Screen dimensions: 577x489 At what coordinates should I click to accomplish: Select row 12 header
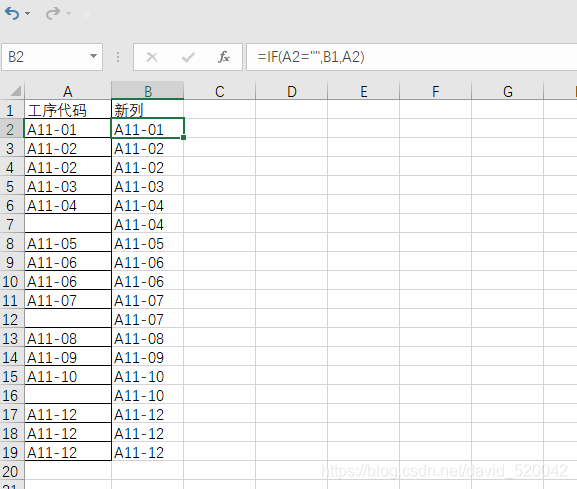tap(12, 319)
